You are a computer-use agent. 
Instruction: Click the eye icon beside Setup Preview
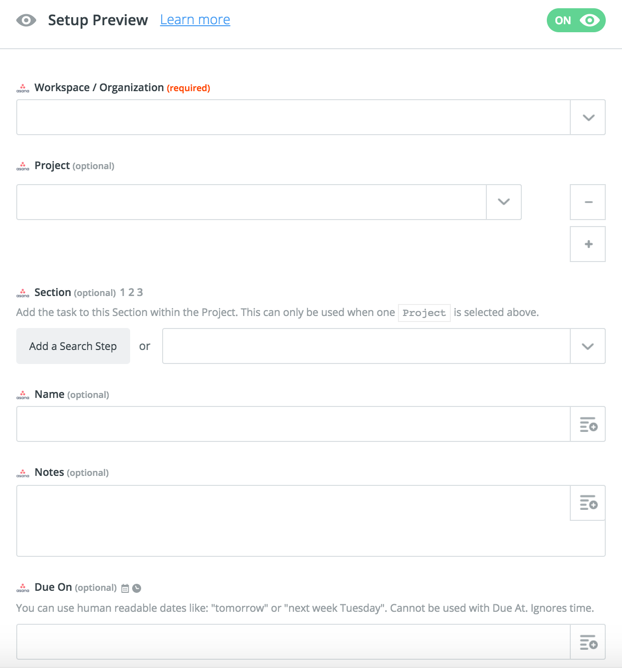(26, 20)
